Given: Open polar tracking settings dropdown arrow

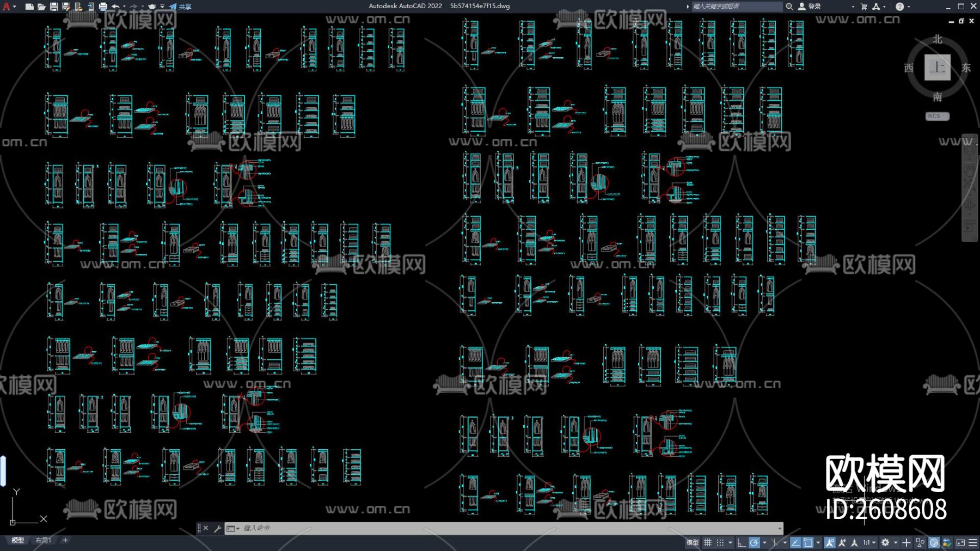Looking at the screenshot, I should pyautogui.click(x=764, y=542).
